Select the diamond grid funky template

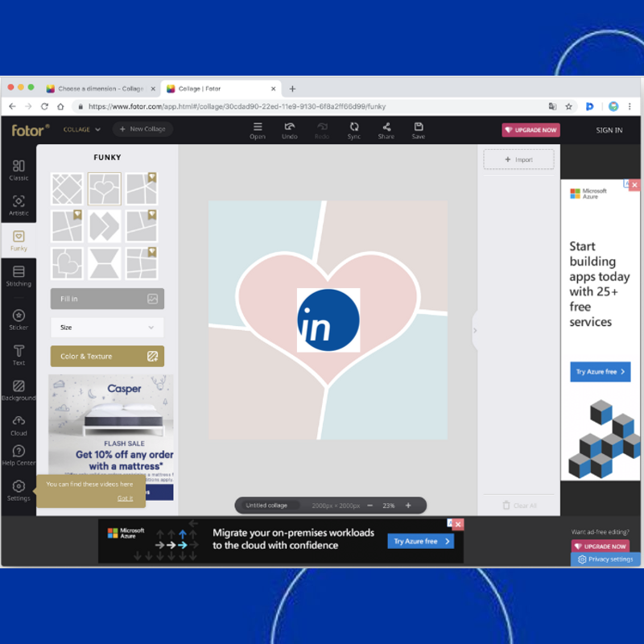coord(67,189)
